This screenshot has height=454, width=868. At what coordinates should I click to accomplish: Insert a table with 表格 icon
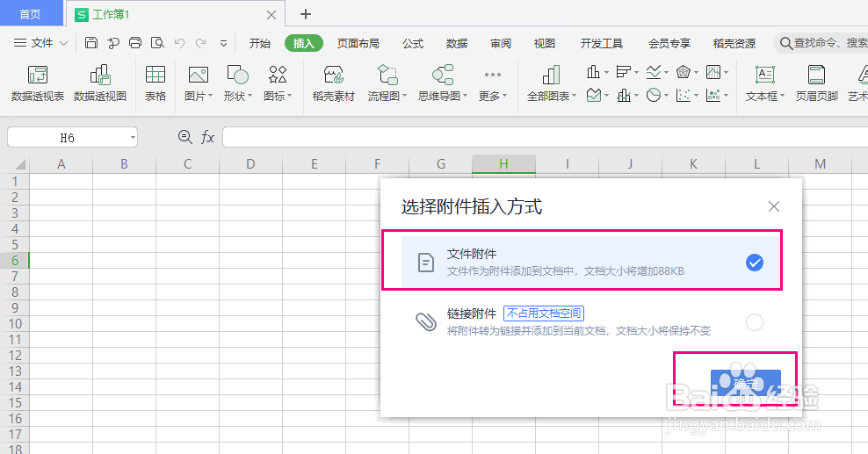155,75
